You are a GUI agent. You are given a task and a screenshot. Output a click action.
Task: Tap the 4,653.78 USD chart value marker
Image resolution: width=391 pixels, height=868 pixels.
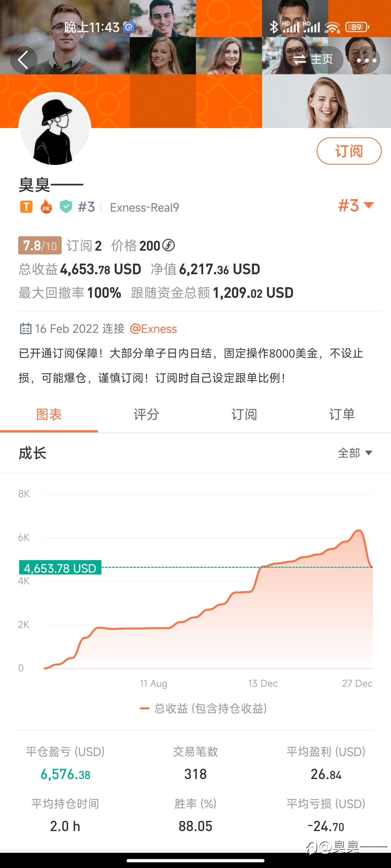[x=60, y=568]
